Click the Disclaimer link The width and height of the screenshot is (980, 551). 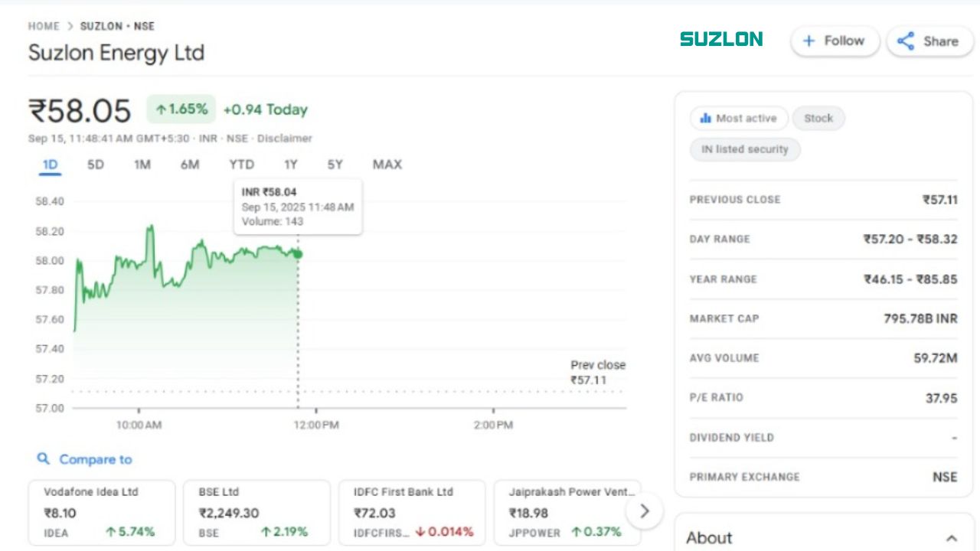tap(285, 139)
